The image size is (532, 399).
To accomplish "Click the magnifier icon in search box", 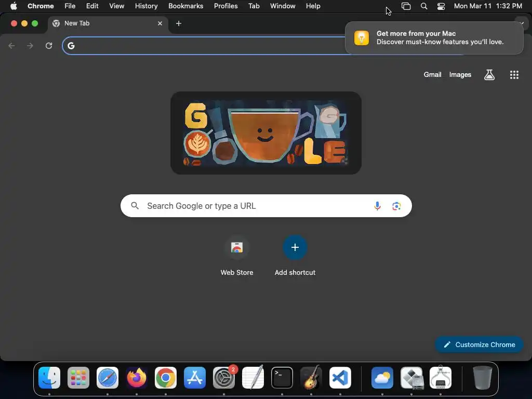I will point(135,206).
